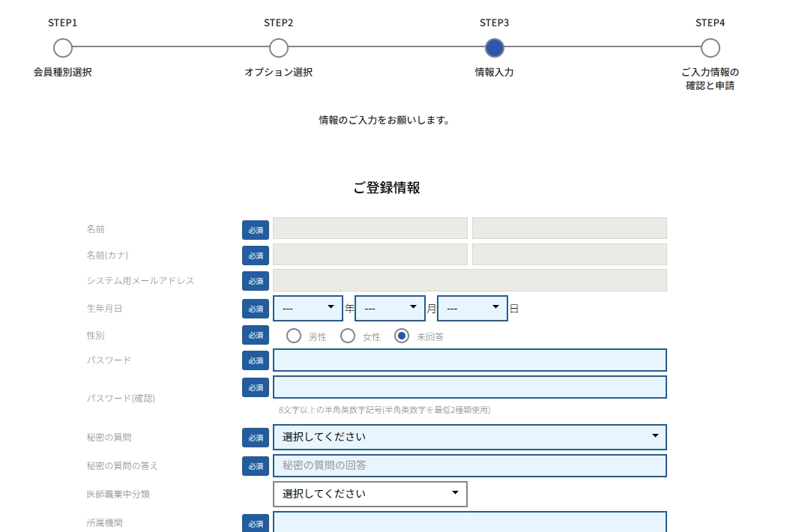
Task: Select the 女性 radio button
Action: [348, 336]
